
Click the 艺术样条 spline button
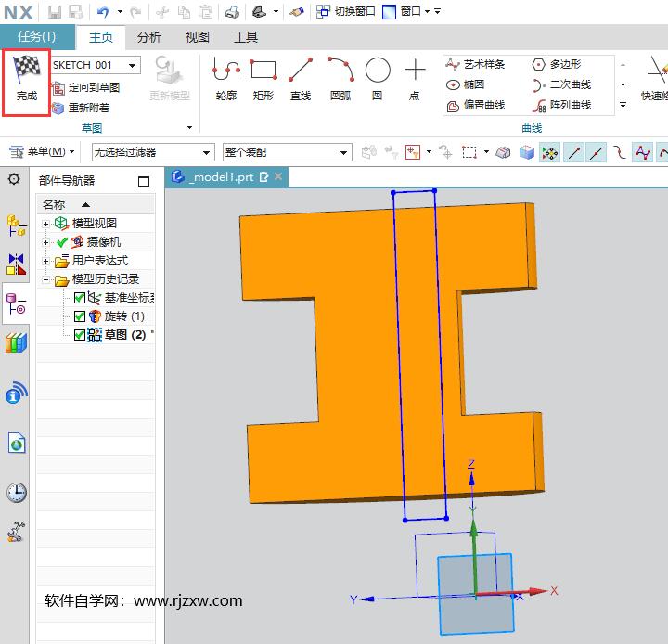476,64
